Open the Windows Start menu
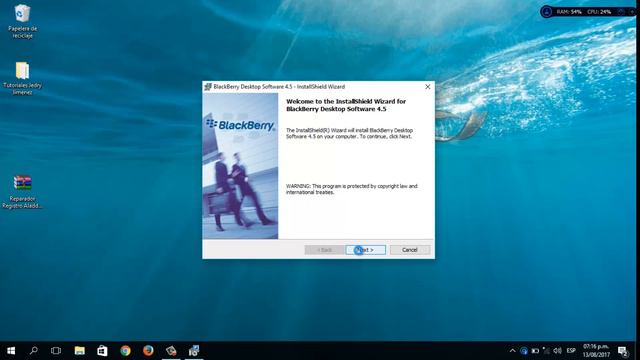Screen dimensions: 640x360 [11, 351]
